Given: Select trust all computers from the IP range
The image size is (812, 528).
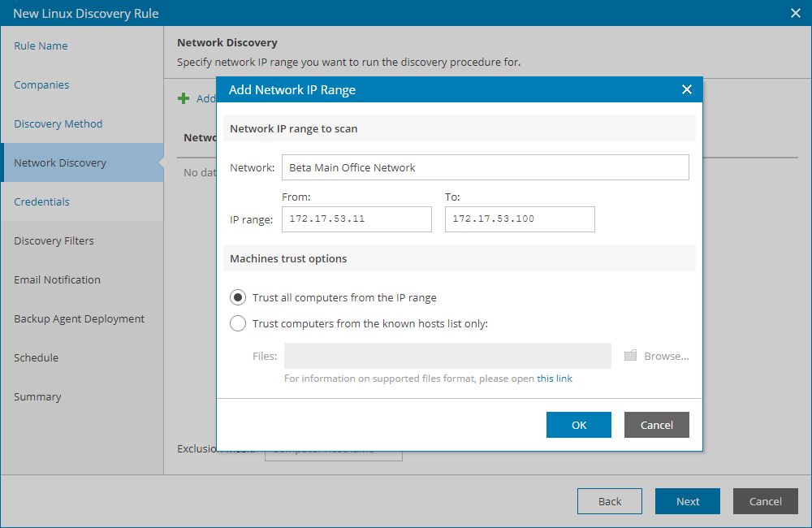Looking at the screenshot, I should 238,297.
